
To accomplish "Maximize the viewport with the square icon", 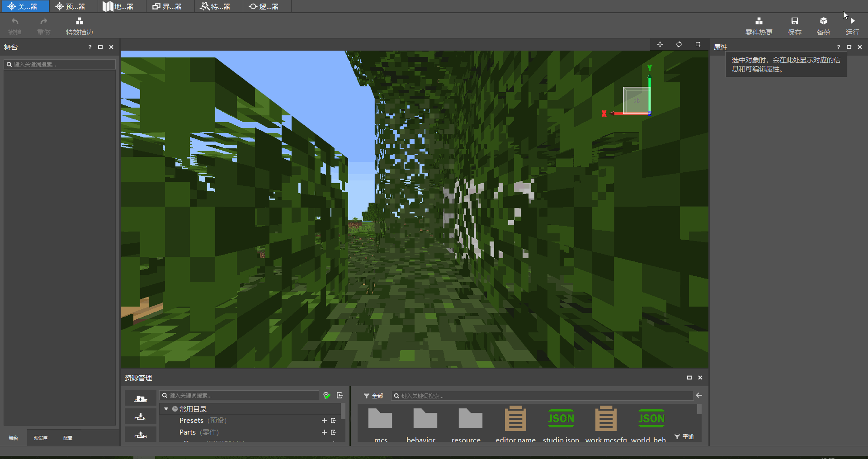I will 698,44.
